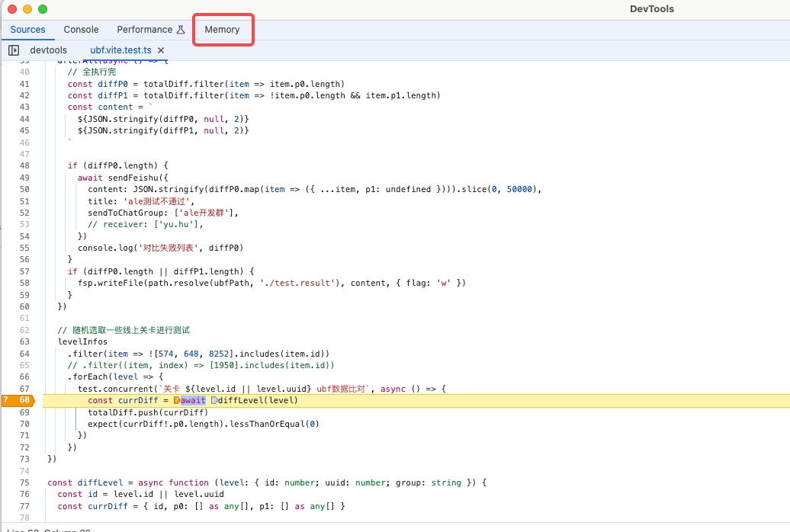Open the Performance tab
The image size is (790, 532).
pos(151,30)
